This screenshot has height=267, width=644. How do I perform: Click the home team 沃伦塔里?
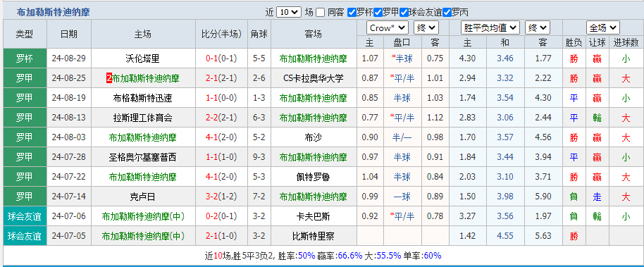[142, 58]
